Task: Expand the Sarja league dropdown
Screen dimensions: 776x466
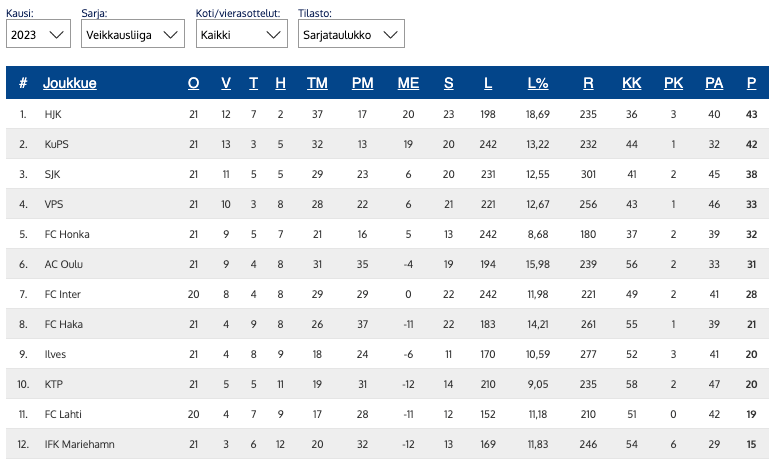Action: (133, 35)
